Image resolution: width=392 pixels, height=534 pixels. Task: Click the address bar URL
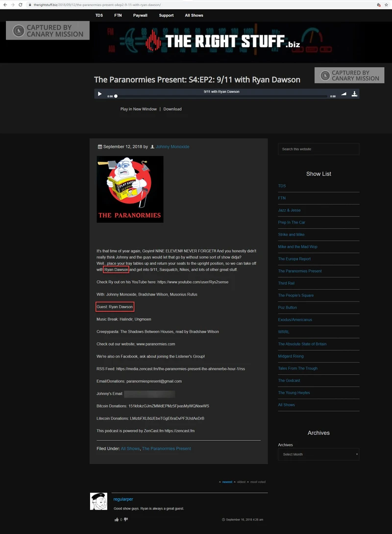(97, 5)
